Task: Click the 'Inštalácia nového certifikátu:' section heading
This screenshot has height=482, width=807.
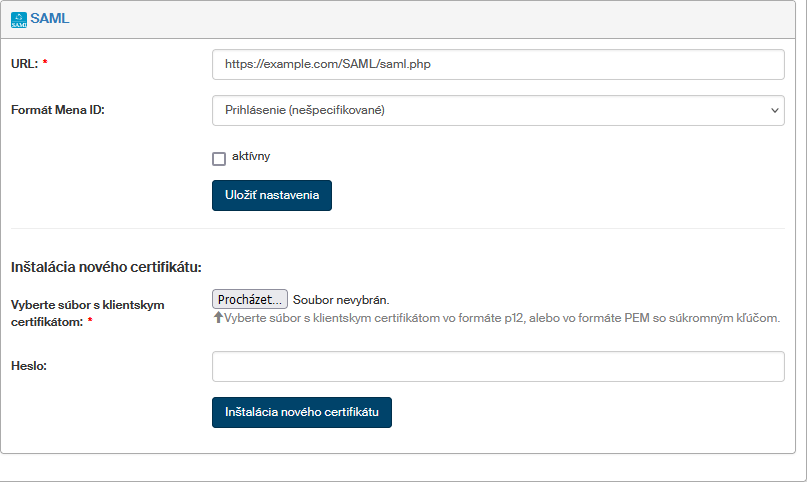Action: pos(107,267)
